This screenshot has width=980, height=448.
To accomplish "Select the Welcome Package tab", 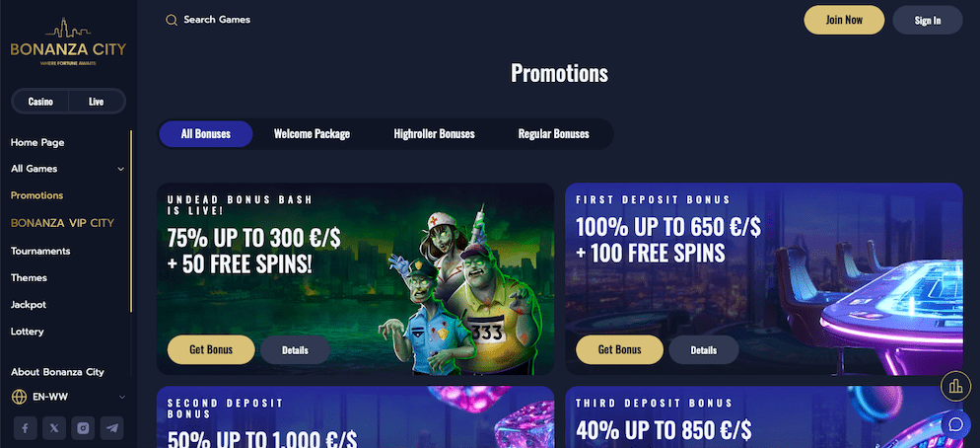I will [312, 134].
